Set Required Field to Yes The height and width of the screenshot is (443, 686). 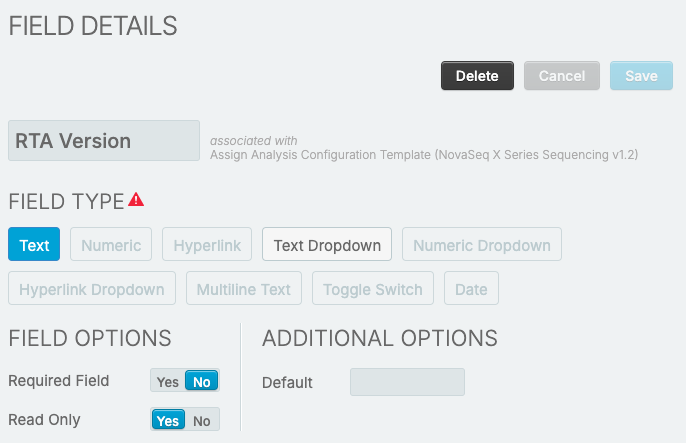click(168, 381)
